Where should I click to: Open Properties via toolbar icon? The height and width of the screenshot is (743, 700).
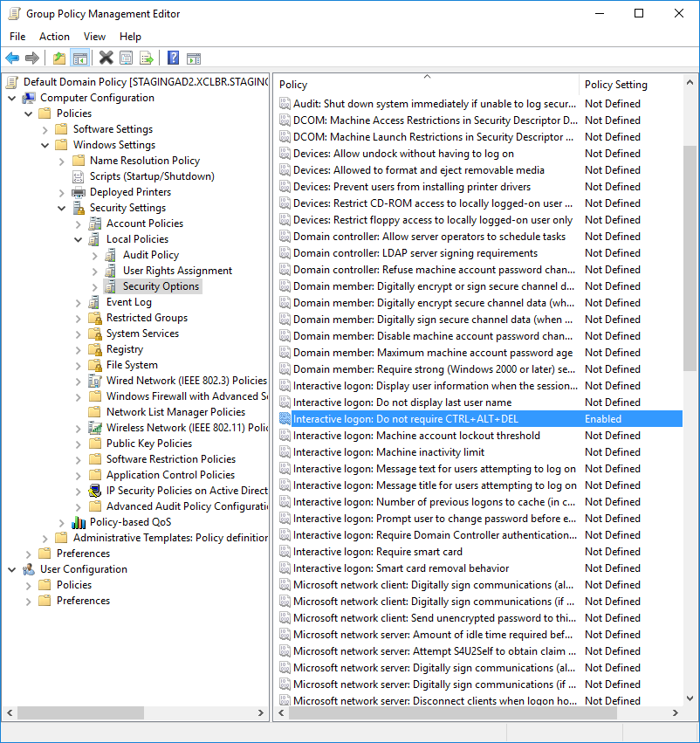[127, 58]
